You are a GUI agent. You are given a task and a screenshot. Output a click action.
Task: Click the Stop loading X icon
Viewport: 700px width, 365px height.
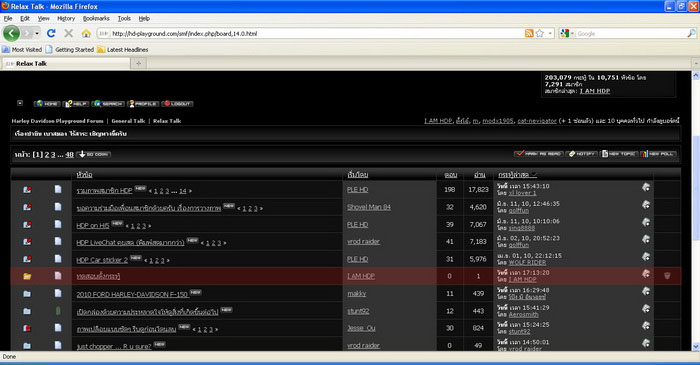tap(68, 33)
